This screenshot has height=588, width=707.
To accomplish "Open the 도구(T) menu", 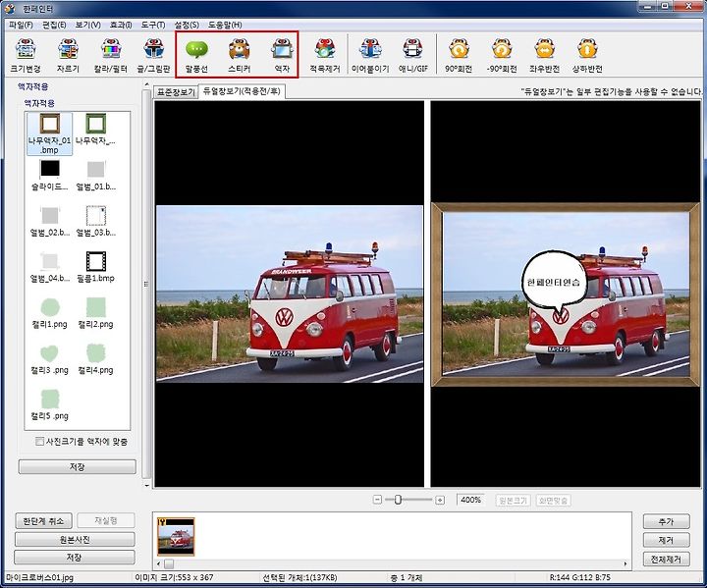I will tap(153, 25).
